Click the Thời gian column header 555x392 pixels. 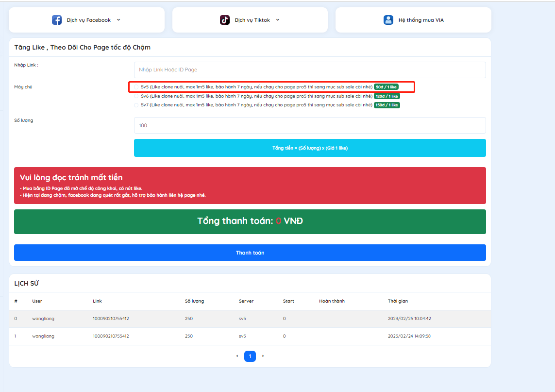[398, 301]
